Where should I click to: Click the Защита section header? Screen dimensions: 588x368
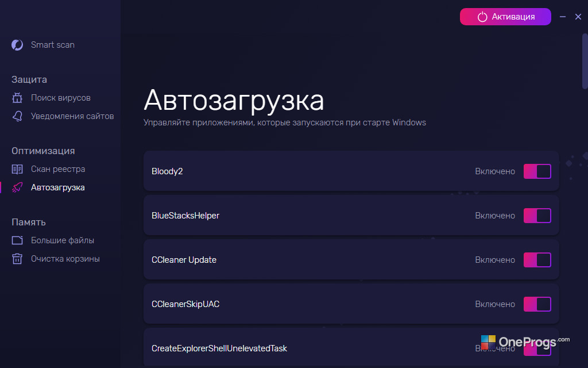29,79
